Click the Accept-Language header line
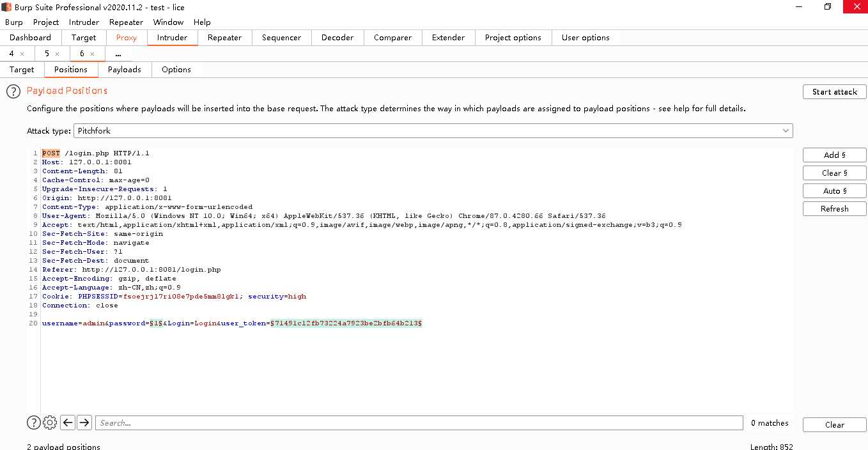 pos(111,288)
